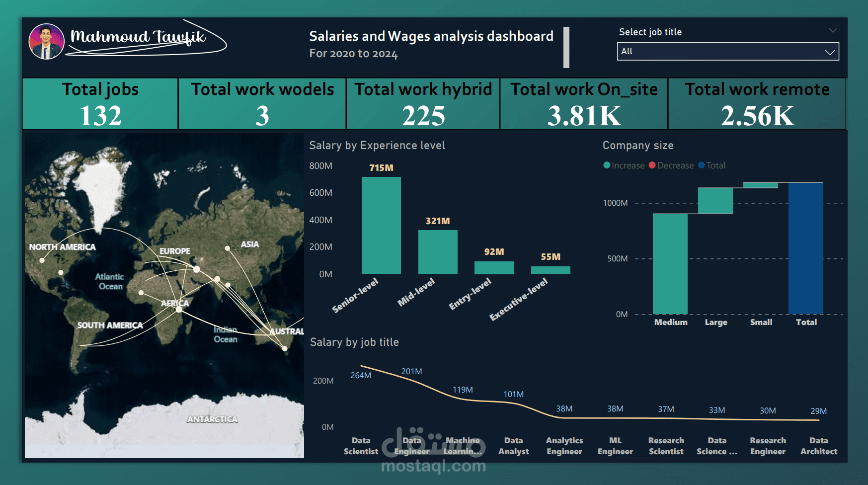Click the EUROPE map label
868x485 pixels.
click(175, 251)
